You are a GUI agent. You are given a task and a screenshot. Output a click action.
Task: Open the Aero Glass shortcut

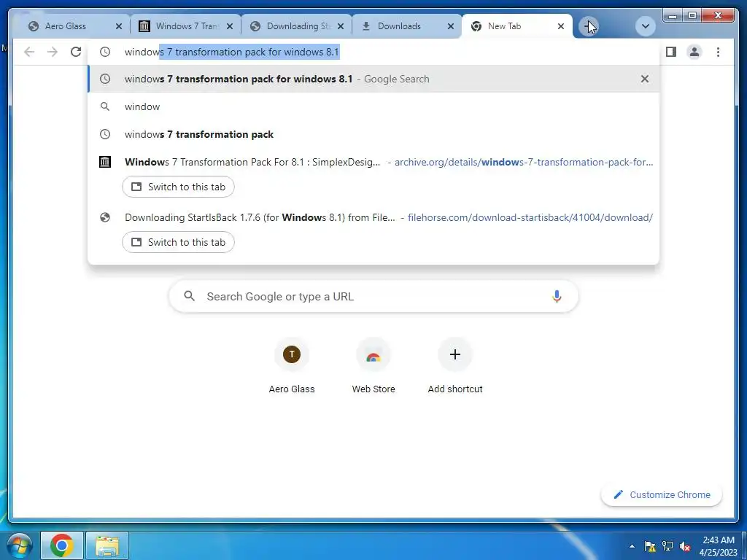(x=292, y=367)
